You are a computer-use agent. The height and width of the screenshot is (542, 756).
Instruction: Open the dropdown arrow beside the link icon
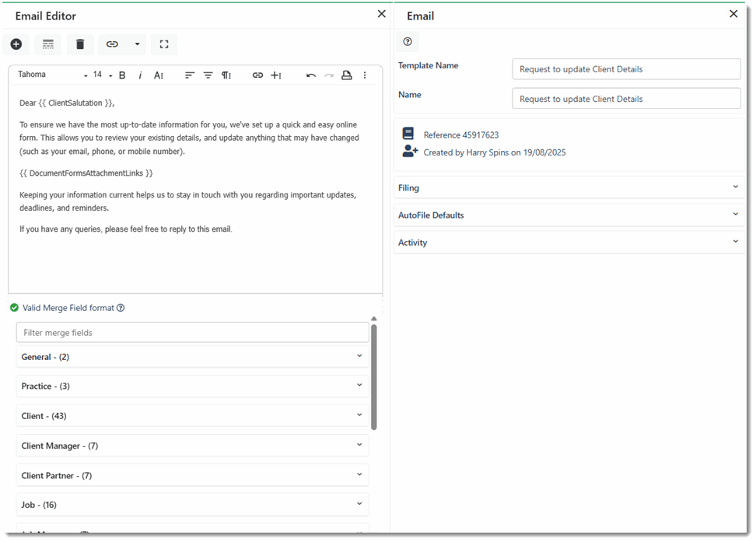pos(138,44)
